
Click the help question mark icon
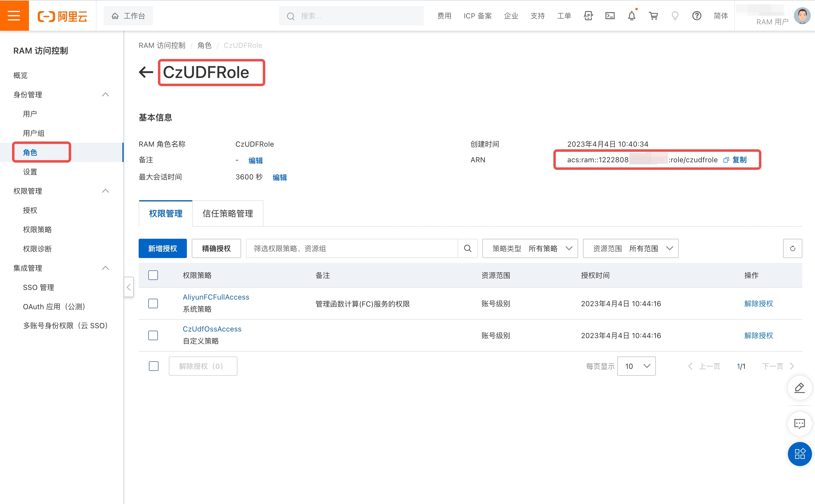coord(696,16)
